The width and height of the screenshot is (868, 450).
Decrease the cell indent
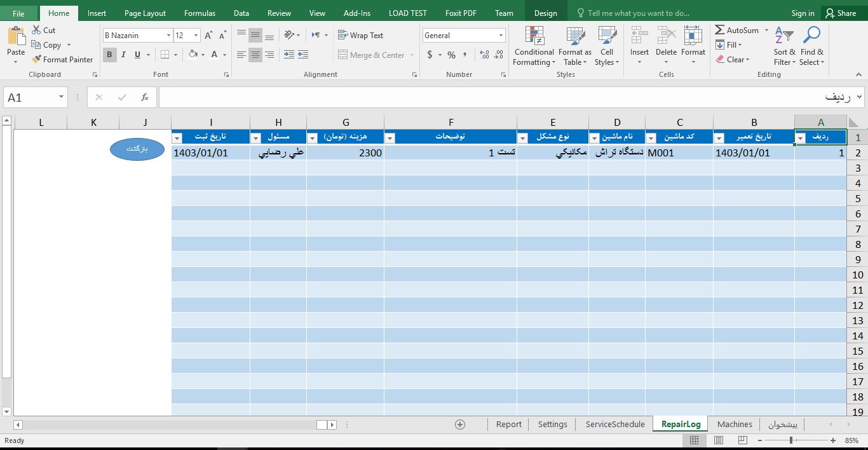pos(289,55)
